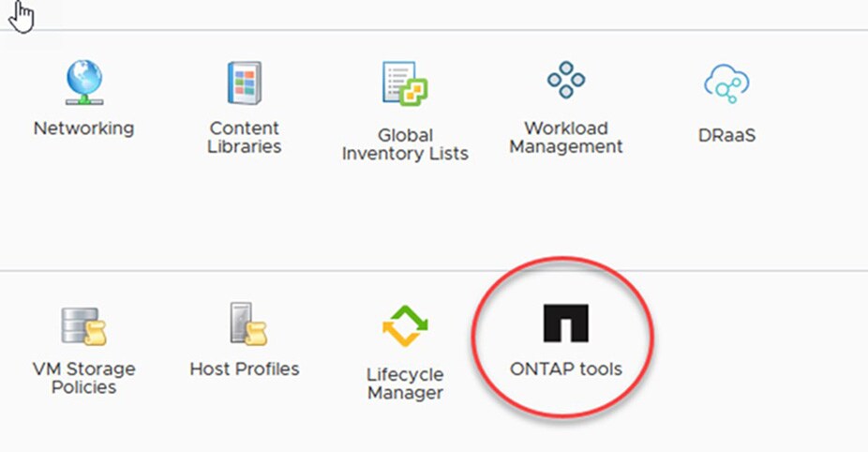Open Networking via the globe icon
Screen dimensions: 868x452
point(83,83)
